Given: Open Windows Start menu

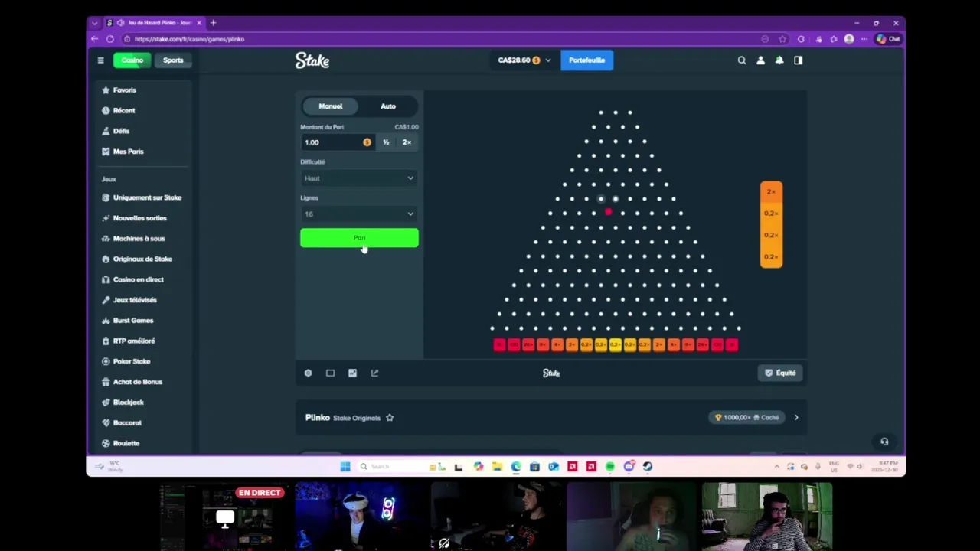Looking at the screenshot, I should (x=345, y=467).
